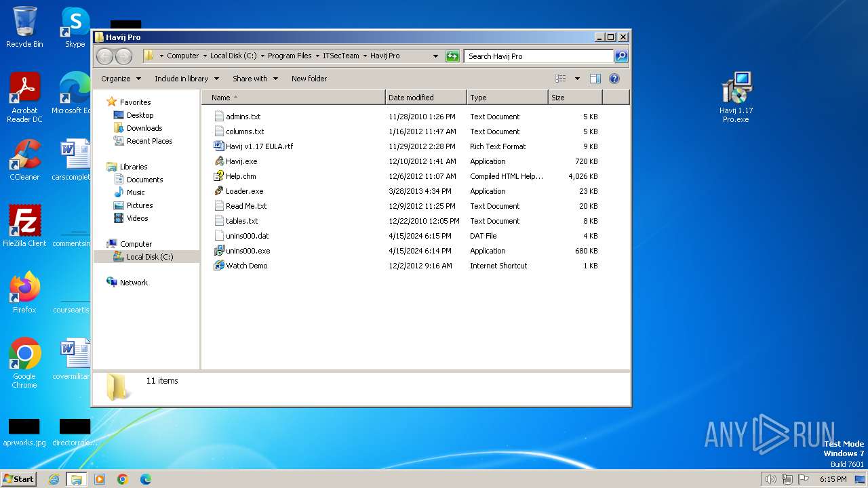Open the Organize dropdown menu
The height and width of the screenshot is (488, 868).
coord(121,79)
